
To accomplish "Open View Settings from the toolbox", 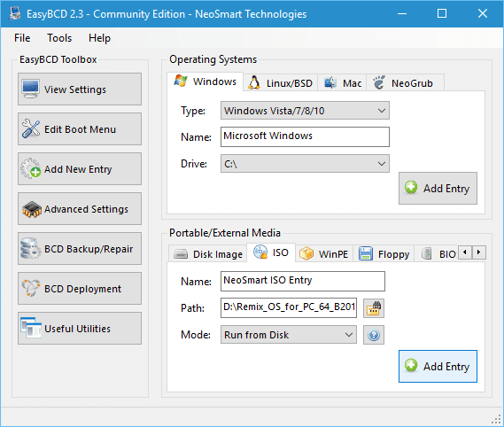I will pos(80,89).
